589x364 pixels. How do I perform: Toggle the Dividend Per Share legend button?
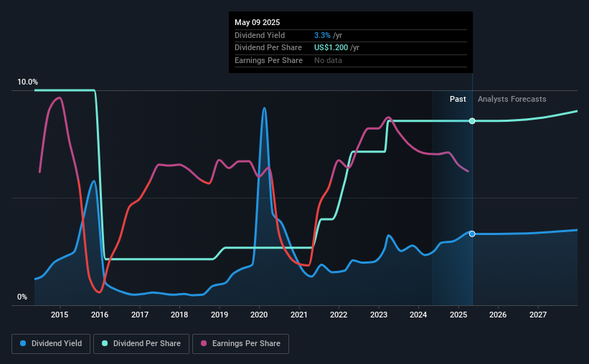tap(141, 344)
